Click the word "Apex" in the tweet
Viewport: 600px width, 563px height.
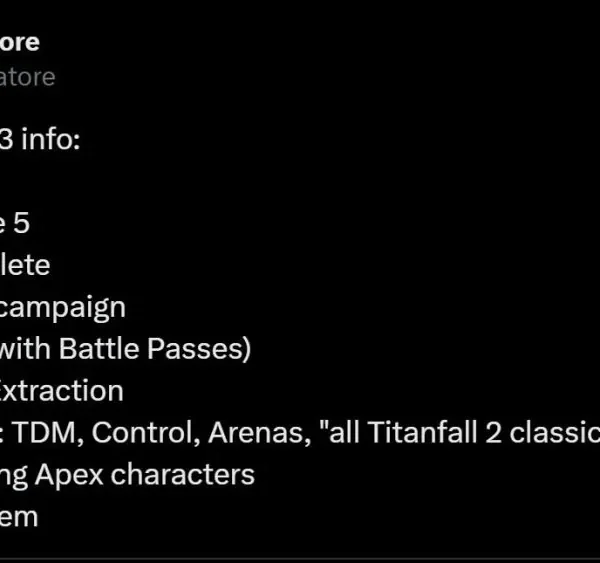[x=69, y=477]
